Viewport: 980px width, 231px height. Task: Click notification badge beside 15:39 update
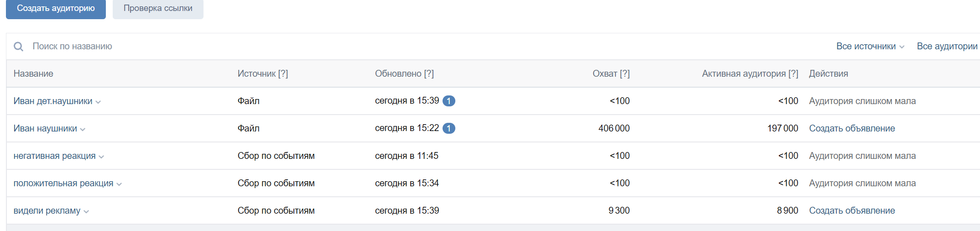click(x=449, y=101)
